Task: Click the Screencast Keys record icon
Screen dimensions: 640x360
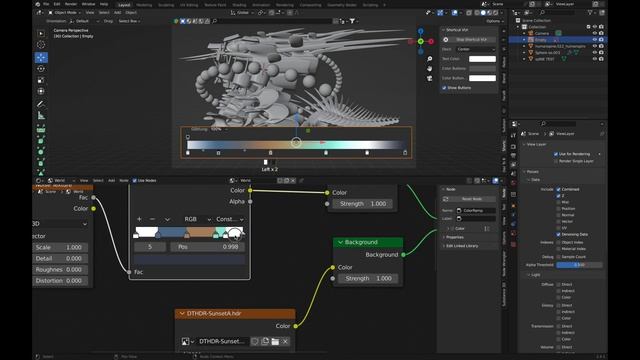Action: click(x=446, y=40)
